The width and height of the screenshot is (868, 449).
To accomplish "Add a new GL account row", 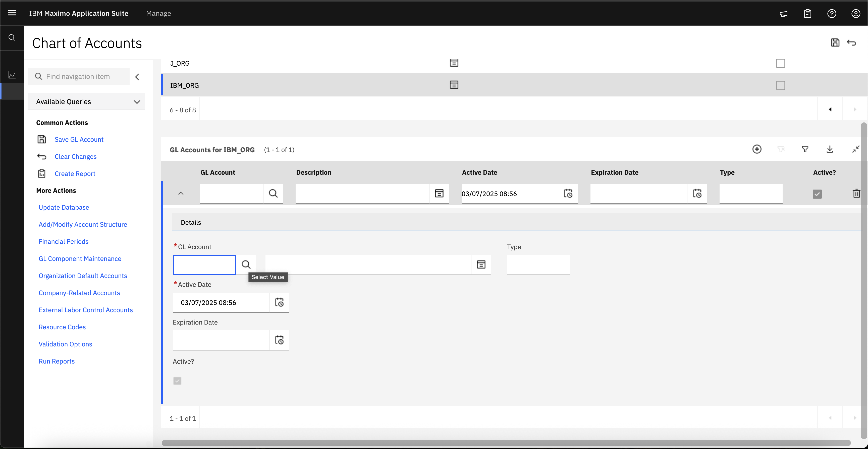I will pos(757,149).
